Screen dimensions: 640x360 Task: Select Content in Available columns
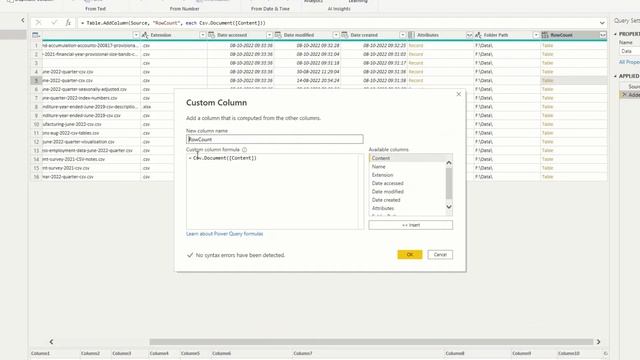(x=380, y=158)
